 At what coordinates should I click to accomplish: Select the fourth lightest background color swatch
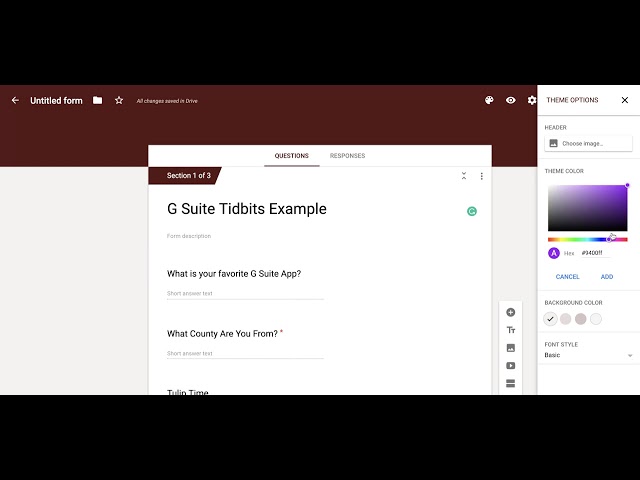pos(596,319)
